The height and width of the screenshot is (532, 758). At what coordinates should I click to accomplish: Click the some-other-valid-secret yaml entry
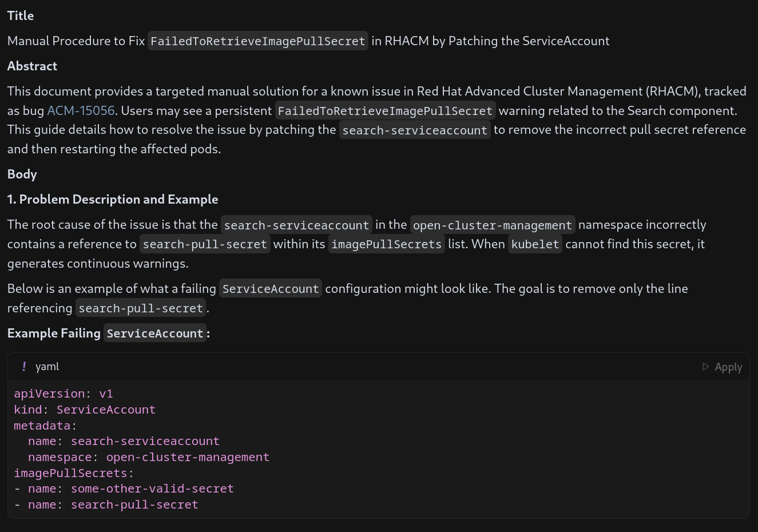point(152,489)
